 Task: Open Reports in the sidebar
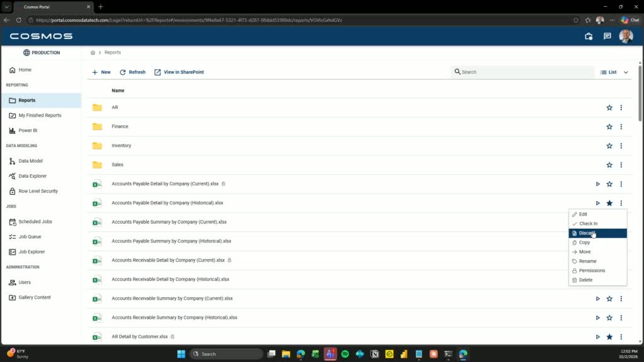point(41,100)
